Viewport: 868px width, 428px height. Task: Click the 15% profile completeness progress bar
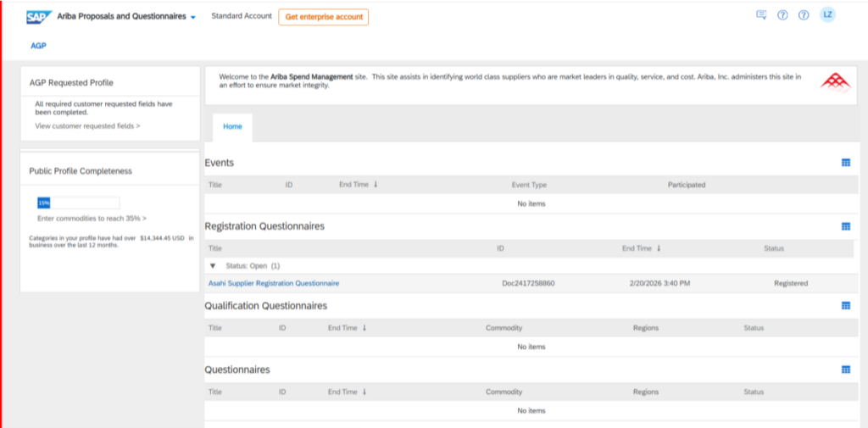click(x=78, y=203)
